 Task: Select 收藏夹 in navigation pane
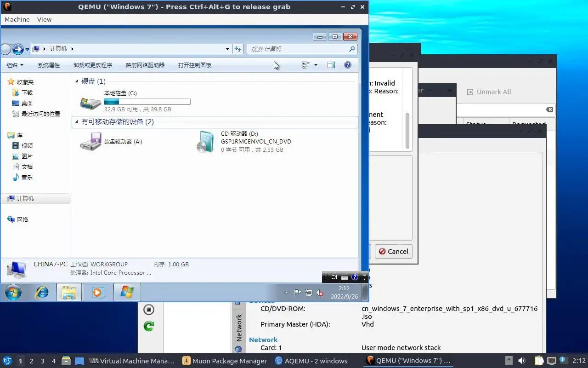coord(25,82)
